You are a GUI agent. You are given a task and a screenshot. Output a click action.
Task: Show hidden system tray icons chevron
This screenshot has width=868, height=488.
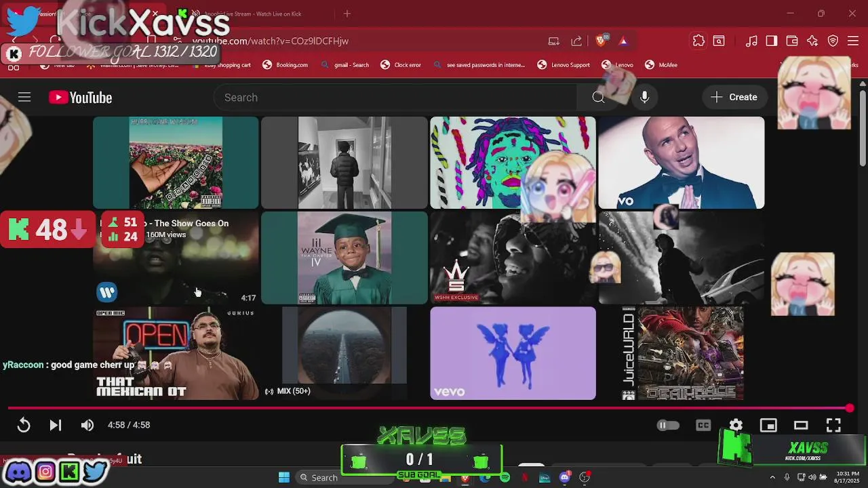click(x=772, y=477)
